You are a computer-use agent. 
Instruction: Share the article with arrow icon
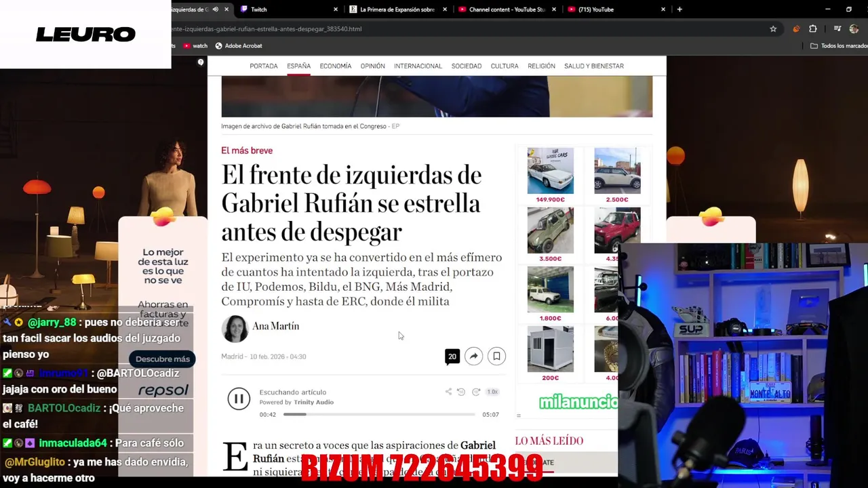(x=473, y=357)
